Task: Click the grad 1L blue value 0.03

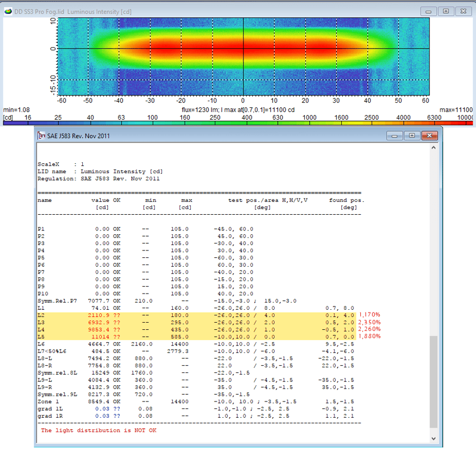Action: 102,409
